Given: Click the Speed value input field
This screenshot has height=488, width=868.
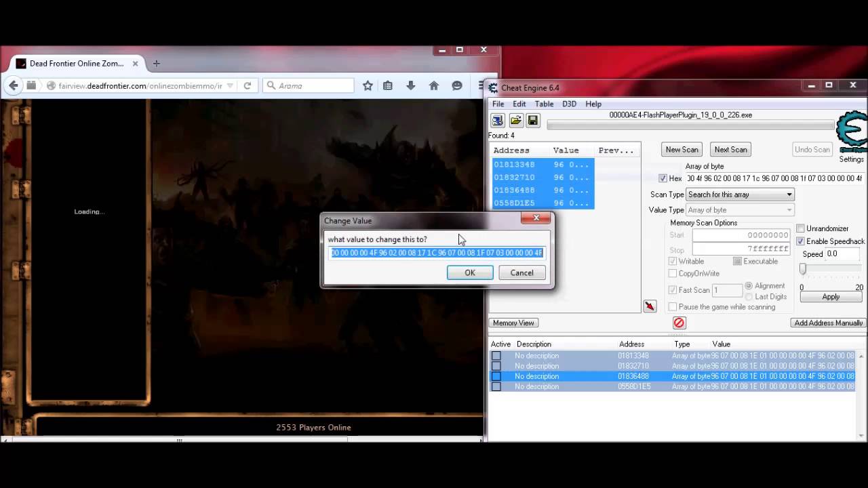Looking at the screenshot, I should point(842,254).
